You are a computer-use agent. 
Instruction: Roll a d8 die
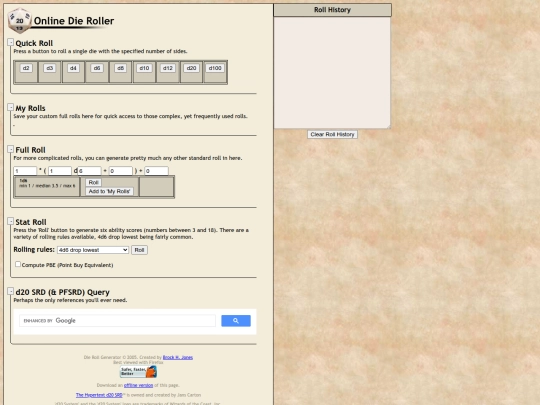pos(120,68)
